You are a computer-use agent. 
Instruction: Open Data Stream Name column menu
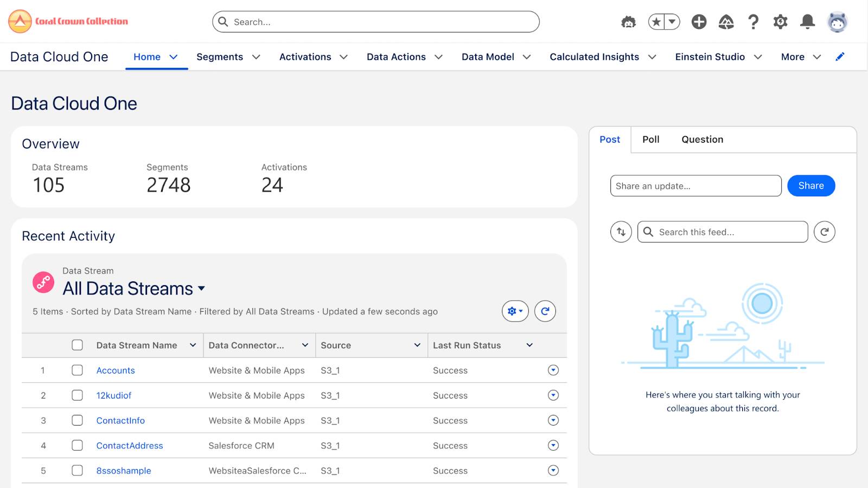coord(193,345)
